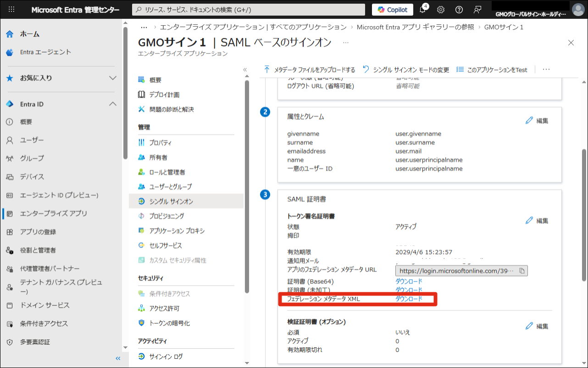Download 証明書 (未加工)
The height and width of the screenshot is (368, 588).
pos(409,290)
